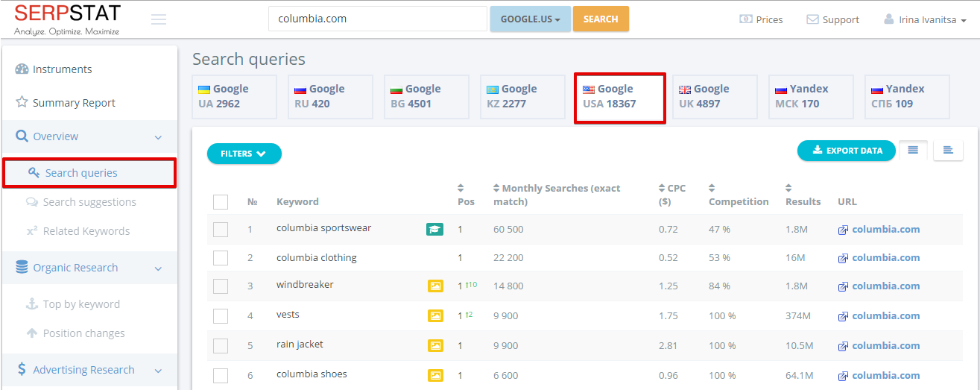
Task: Open the GOOGLE.US search engine dropdown
Action: pos(531,19)
